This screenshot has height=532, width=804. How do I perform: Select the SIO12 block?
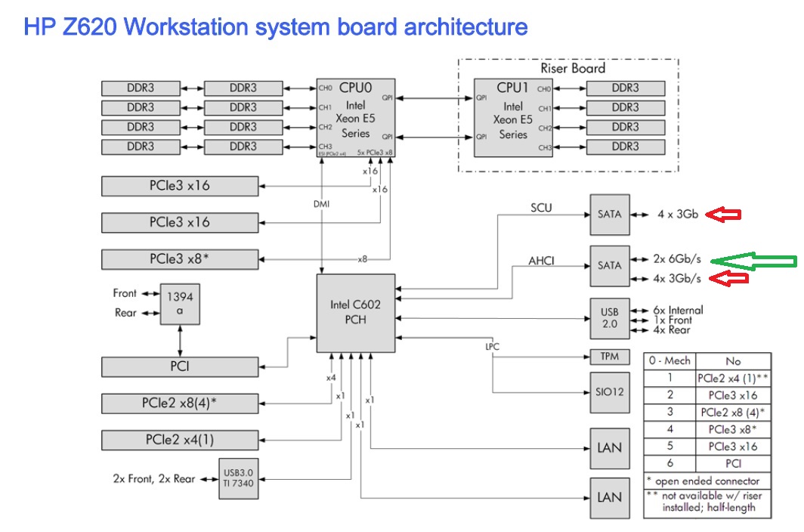(x=610, y=392)
